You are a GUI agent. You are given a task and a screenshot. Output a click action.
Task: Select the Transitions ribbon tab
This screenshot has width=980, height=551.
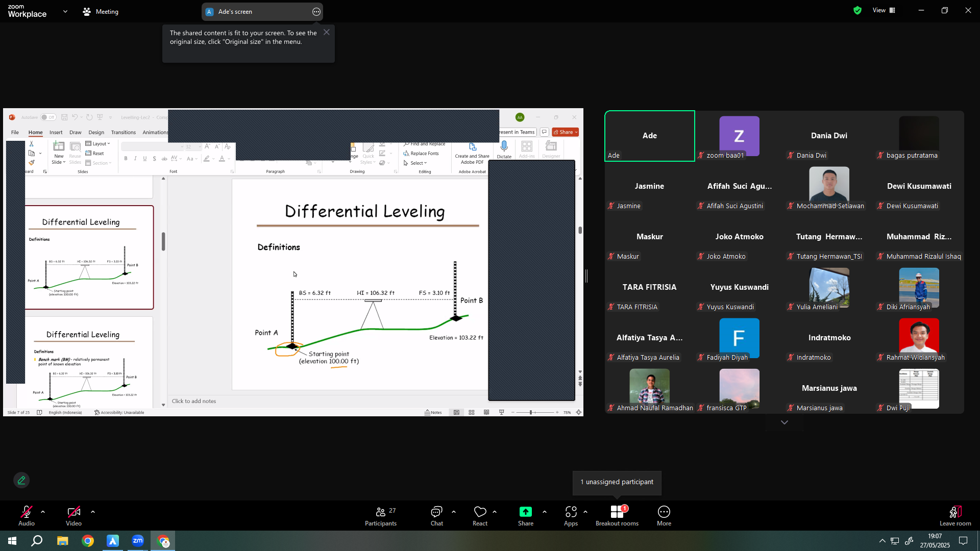coord(124,132)
